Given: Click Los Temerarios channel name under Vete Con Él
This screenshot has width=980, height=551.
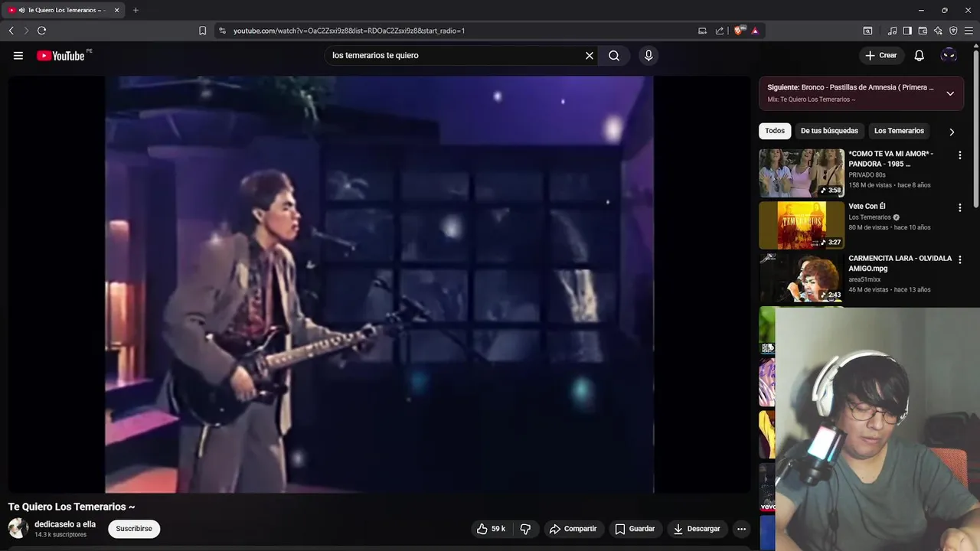Looking at the screenshot, I should point(869,217).
